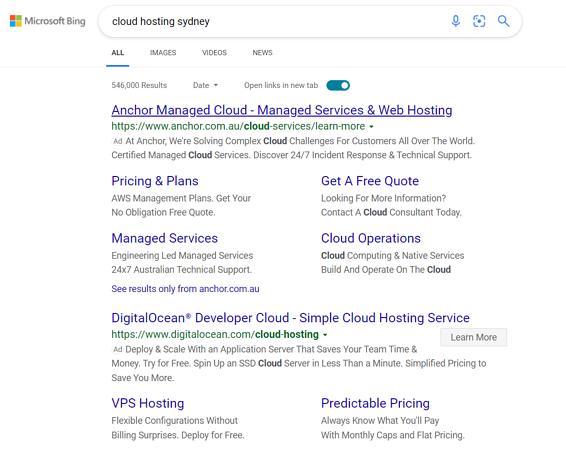The image size is (566, 454).
Task: Toggle 'Open links in new tab' switch
Action: [338, 85]
